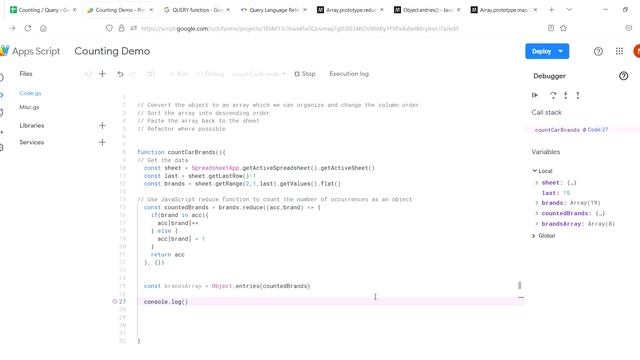Viewport: 640px width, 360px height.
Task: Open the Execution log
Action: pos(349,74)
